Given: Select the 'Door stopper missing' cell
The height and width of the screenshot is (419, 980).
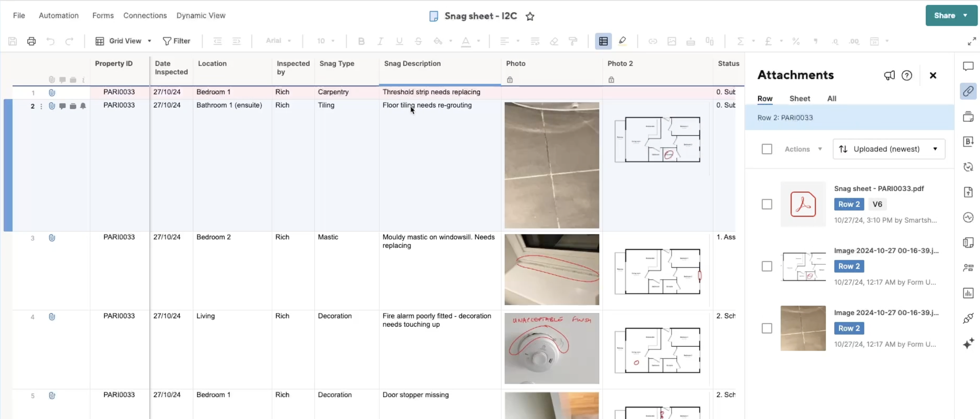Looking at the screenshot, I should [440, 404].
